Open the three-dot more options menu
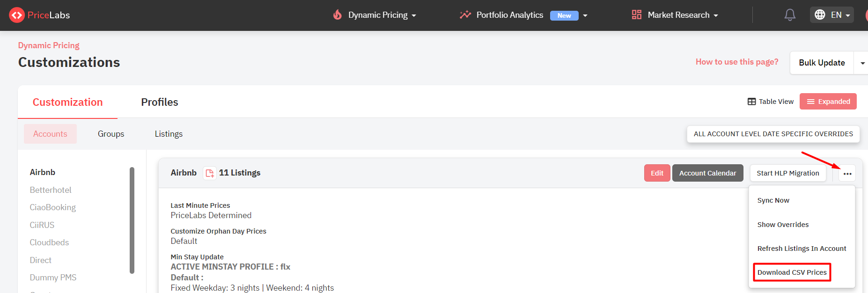 (847, 173)
